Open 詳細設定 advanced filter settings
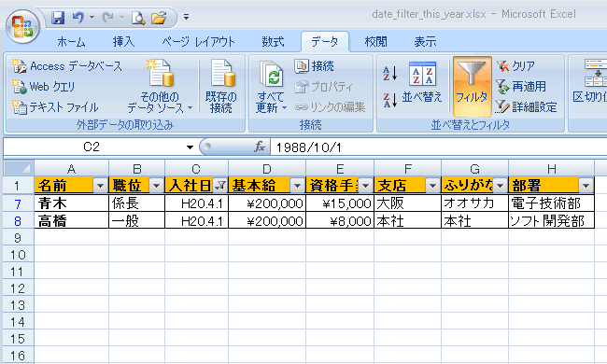Viewport: 607px width, 364px height. click(x=527, y=106)
